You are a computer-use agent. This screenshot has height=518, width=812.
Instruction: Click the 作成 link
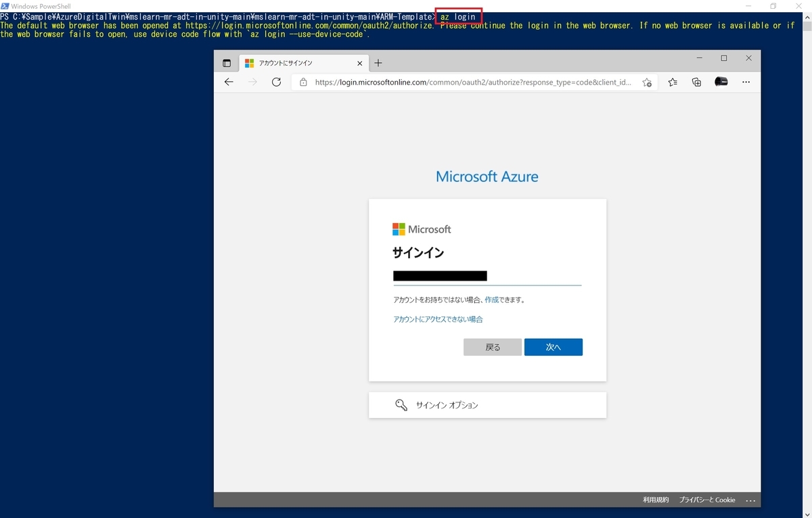[492, 300]
